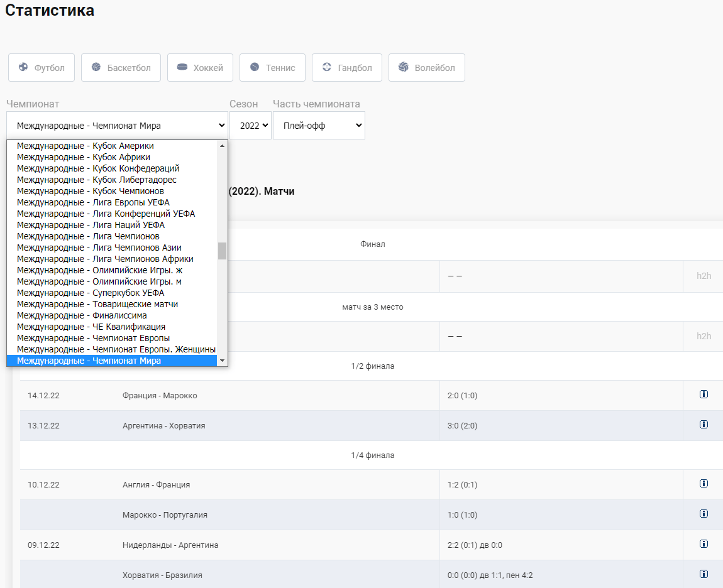The width and height of the screenshot is (723, 588).
Task: Select the Футбол sport button
Action: click(41, 68)
